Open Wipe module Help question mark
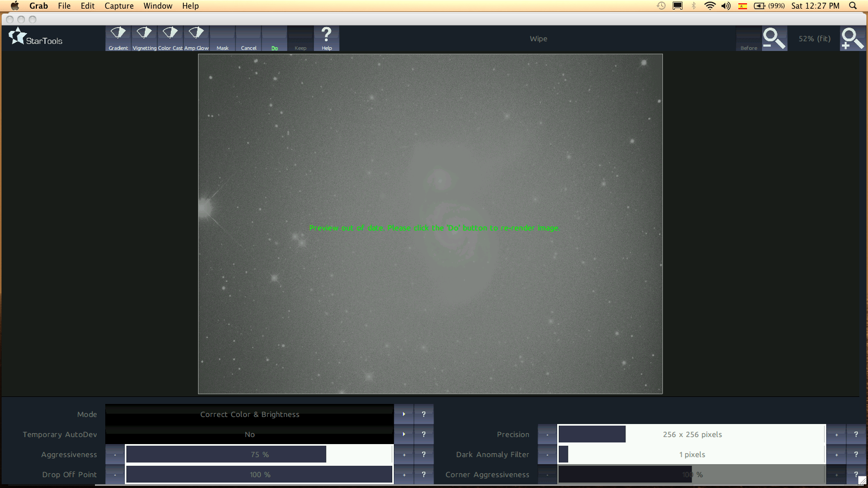 pyautogui.click(x=327, y=38)
